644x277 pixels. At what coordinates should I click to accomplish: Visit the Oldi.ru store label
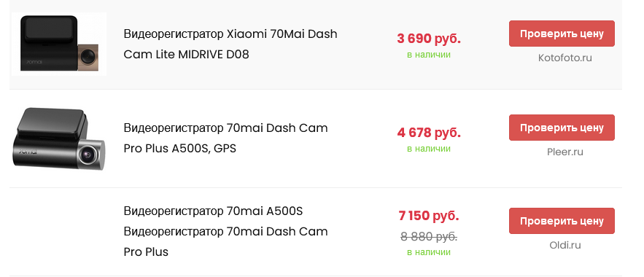tap(565, 246)
